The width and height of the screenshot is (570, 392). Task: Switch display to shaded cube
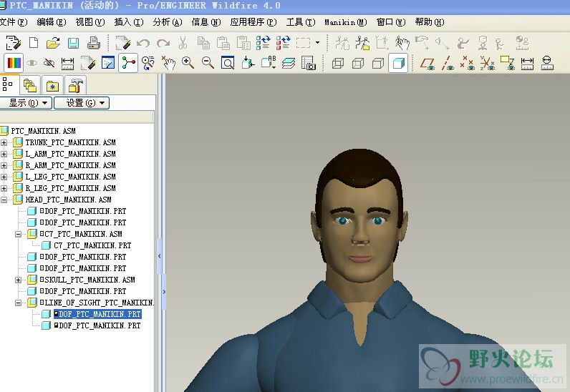point(398,64)
